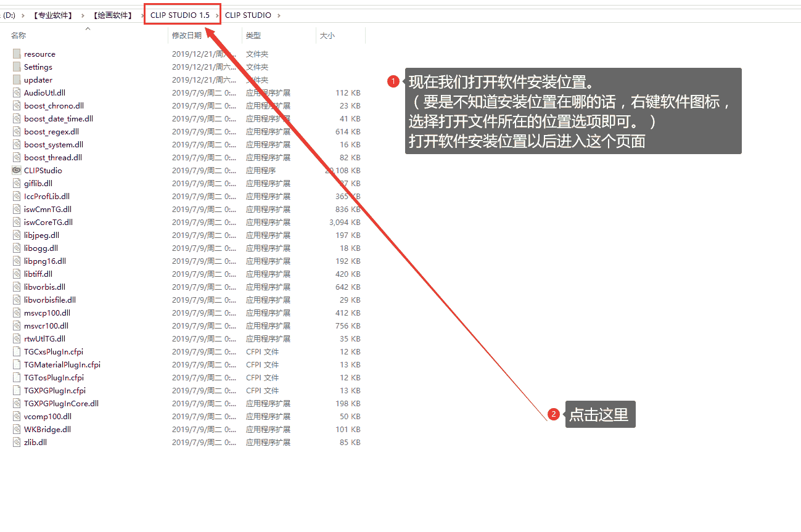Screen dimensions: 801x532
Task: Select the file name libpng16.dll
Action: tap(45, 261)
